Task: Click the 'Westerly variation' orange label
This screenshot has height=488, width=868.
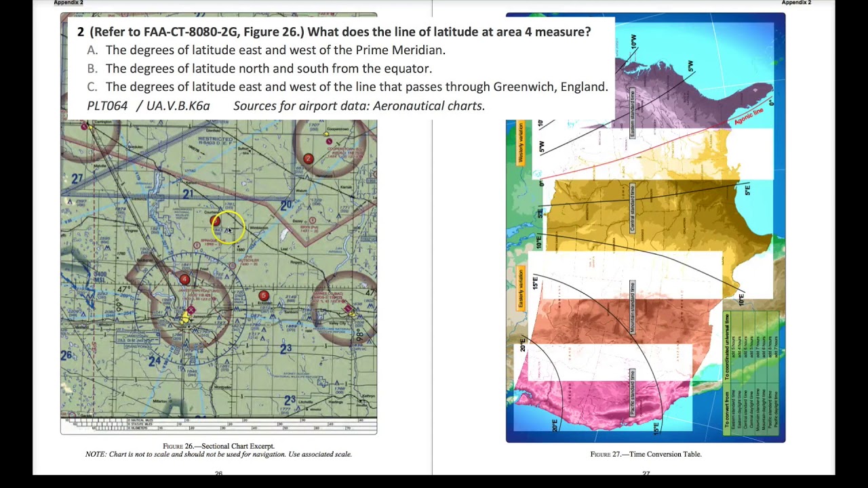Action: tap(521, 143)
